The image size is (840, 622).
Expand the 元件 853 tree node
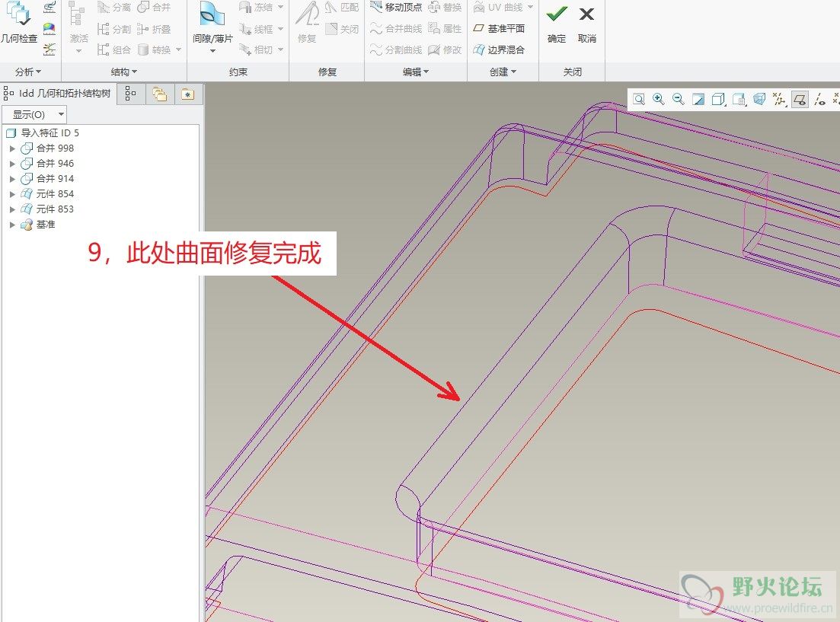coord(12,209)
